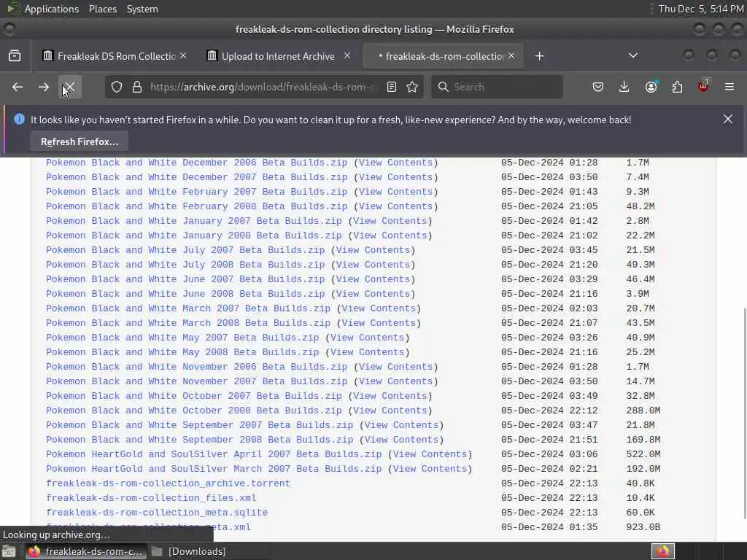Download HeartGold SoulSilver April 2007 Builds.zip
747x560 pixels.
tap(214, 454)
